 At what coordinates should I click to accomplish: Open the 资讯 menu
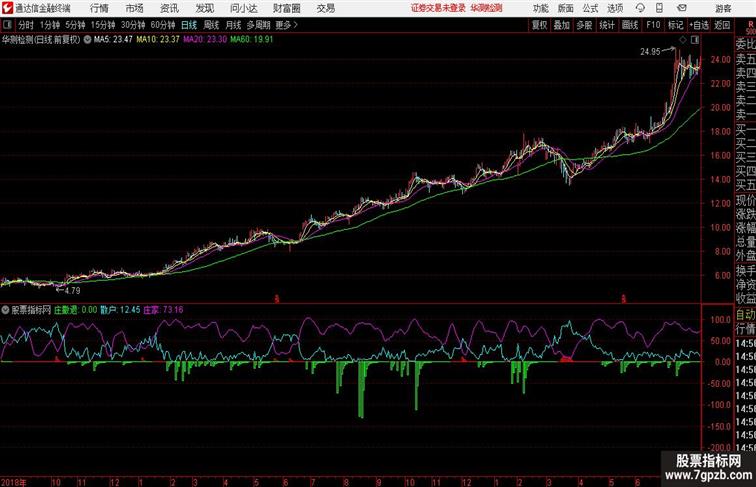[169, 8]
